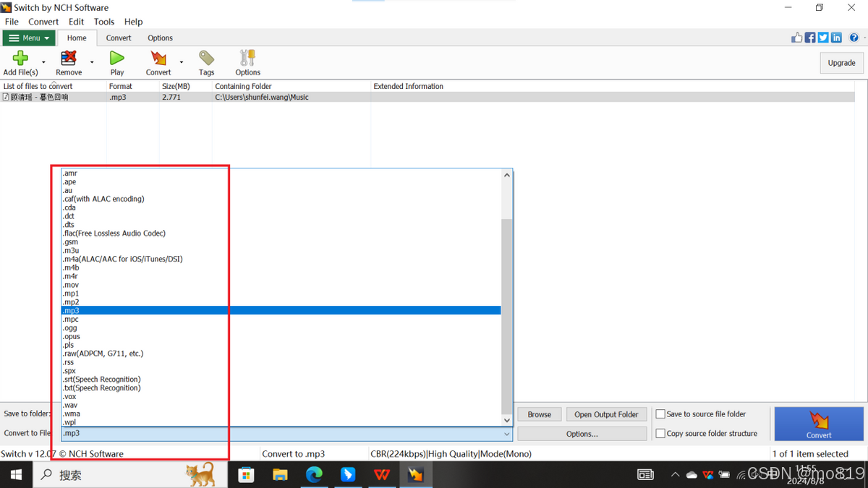Image resolution: width=868 pixels, height=488 pixels.
Task: Choose .wma from format list
Action: pyautogui.click(x=281, y=414)
